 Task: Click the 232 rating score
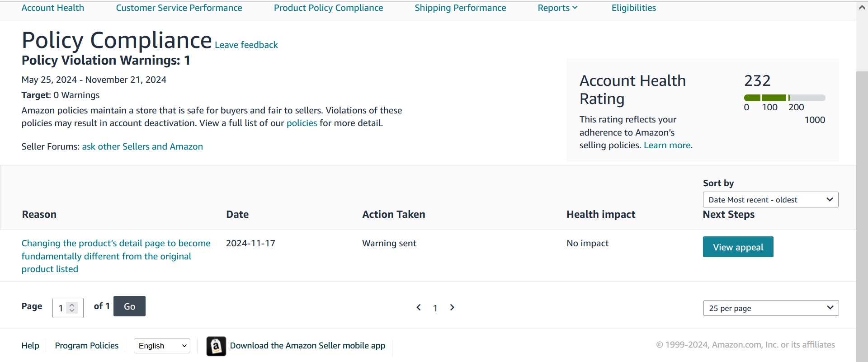[757, 80]
